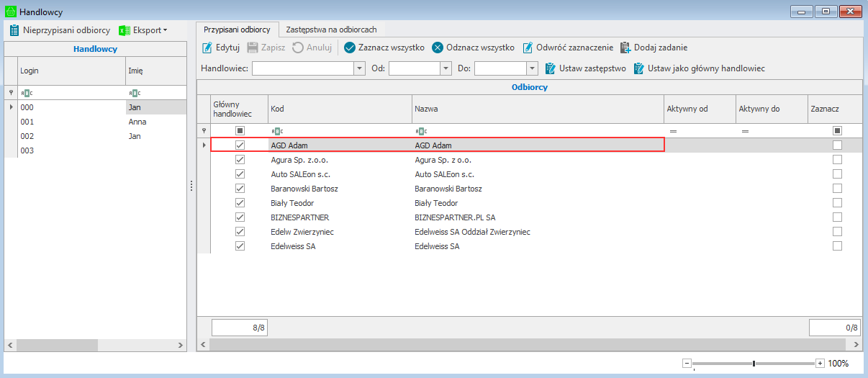Click Ustaw jako główny handlowiec icon
Screen dimensions: 868x378
pyautogui.click(x=639, y=68)
